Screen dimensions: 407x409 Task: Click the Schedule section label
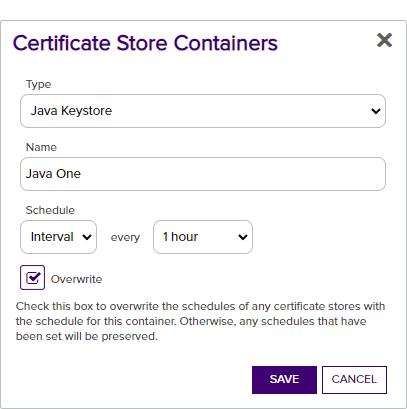click(x=50, y=210)
